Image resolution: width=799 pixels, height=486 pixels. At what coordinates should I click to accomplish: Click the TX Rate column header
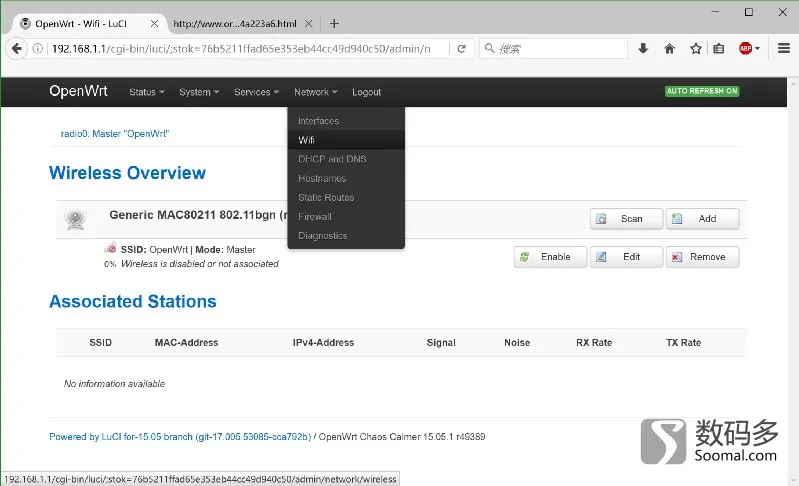(683, 343)
